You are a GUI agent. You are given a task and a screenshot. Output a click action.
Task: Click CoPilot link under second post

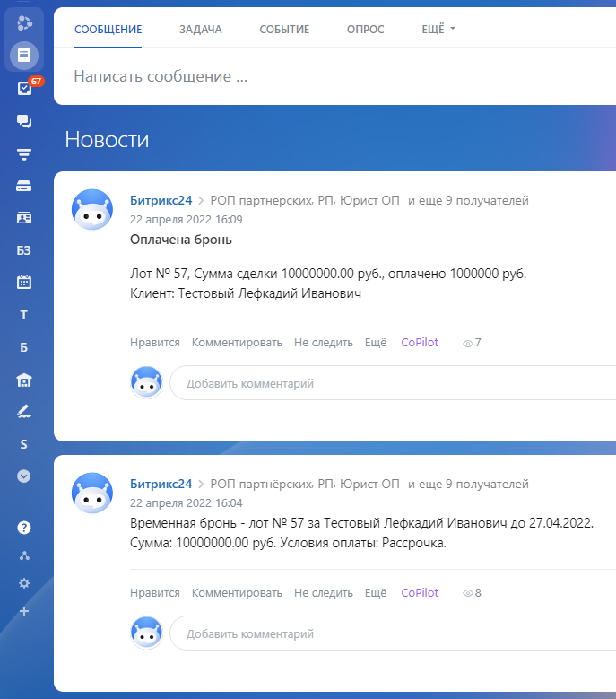[x=420, y=592]
